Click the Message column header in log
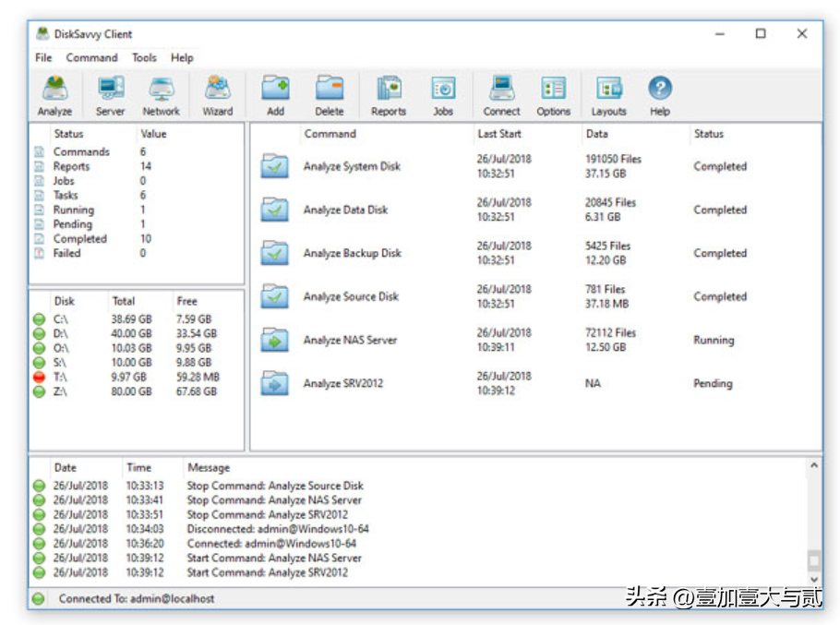Screen dimensions: 840x625 [x=209, y=467]
